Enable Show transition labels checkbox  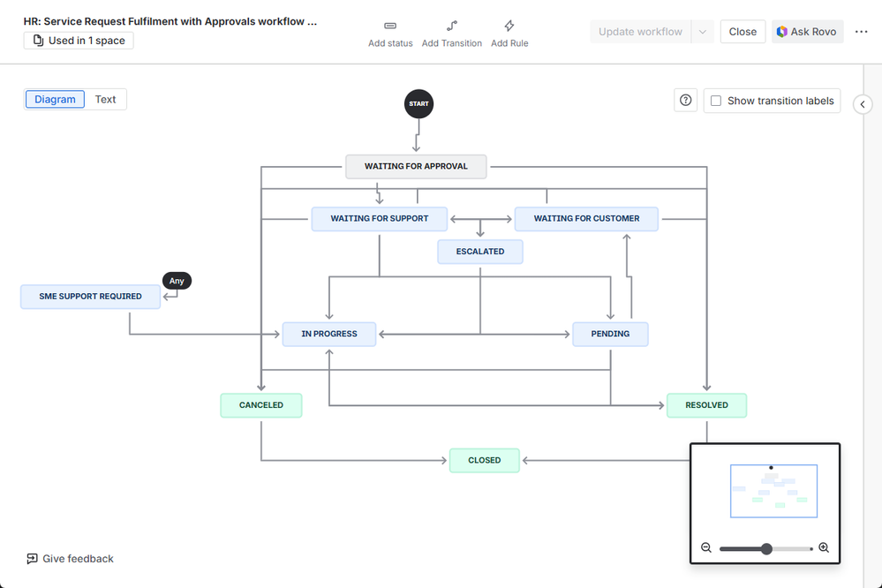pos(716,101)
